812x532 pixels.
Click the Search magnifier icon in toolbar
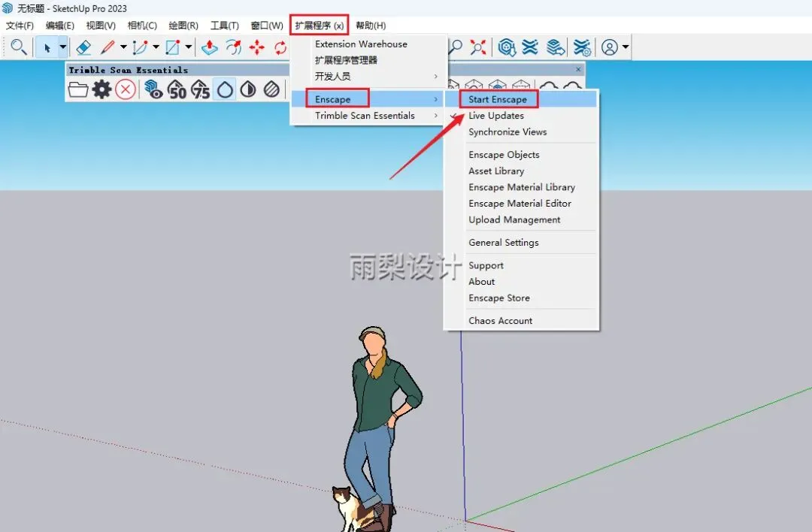pyautogui.click(x=19, y=47)
